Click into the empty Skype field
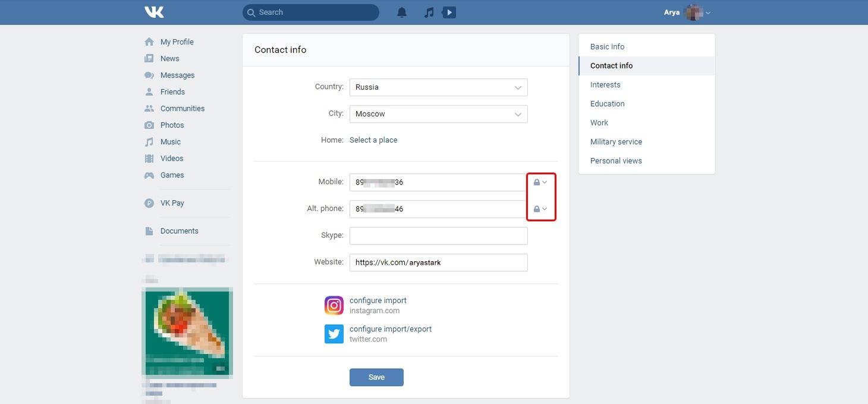Viewport: 868px width, 404px height. click(439, 236)
